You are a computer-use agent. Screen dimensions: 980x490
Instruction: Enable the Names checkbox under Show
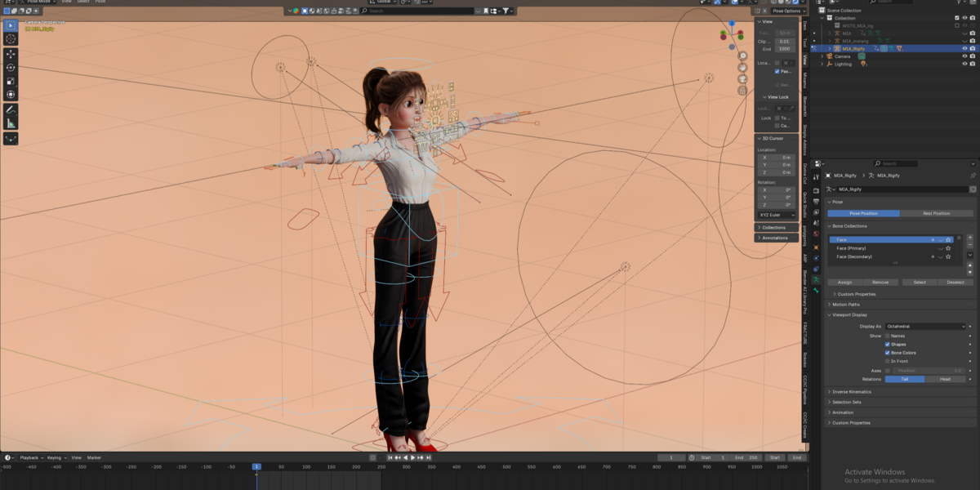(x=888, y=336)
